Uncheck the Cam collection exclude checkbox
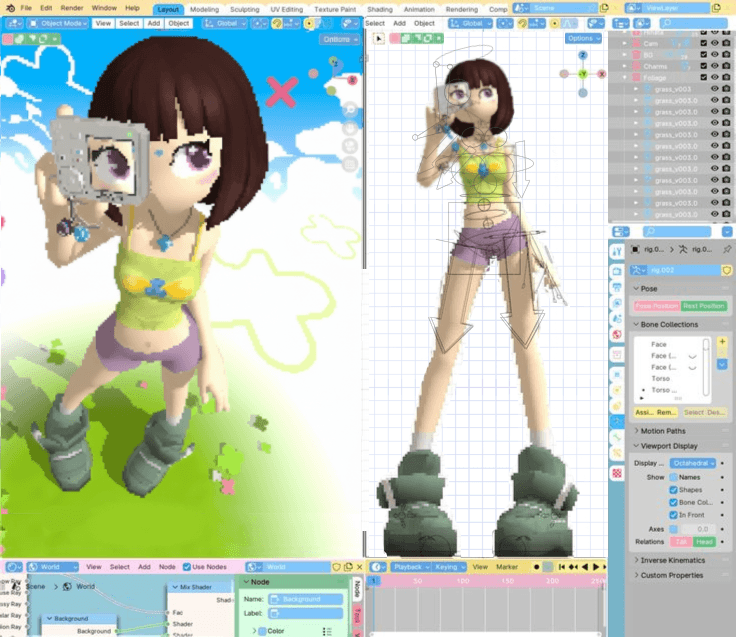The image size is (736, 638). 703,43
